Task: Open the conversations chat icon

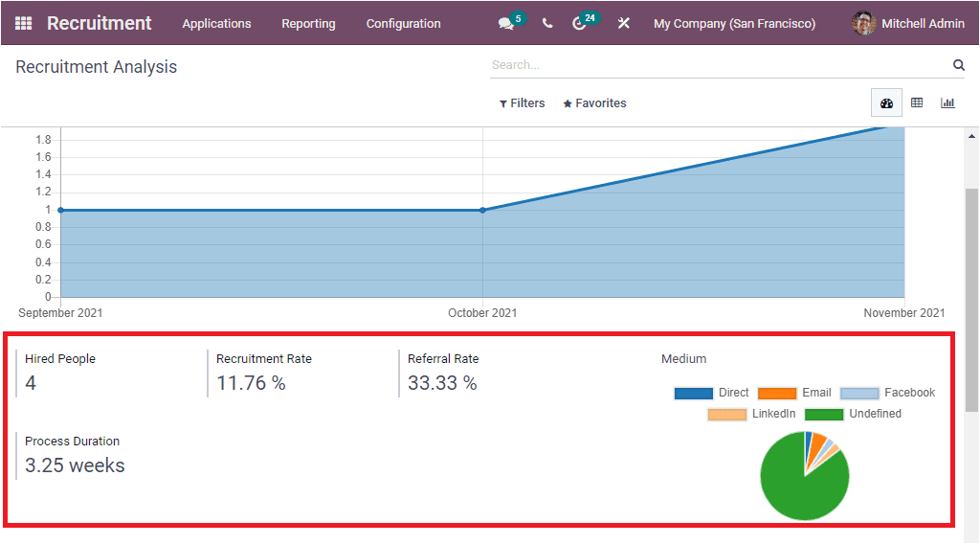Action: pos(506,24)
